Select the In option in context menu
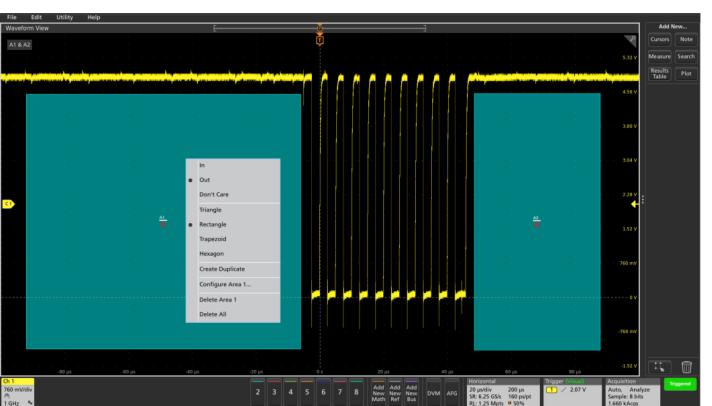 point(233,165)
